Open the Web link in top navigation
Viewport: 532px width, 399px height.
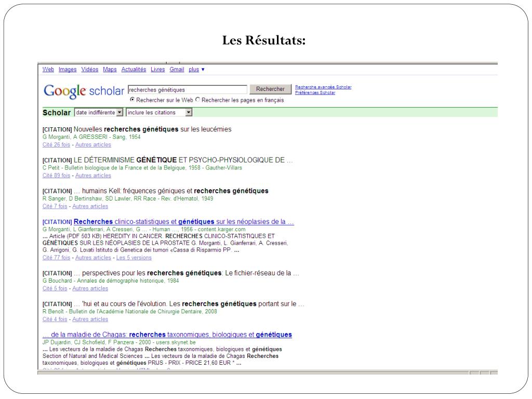[48, 69]
